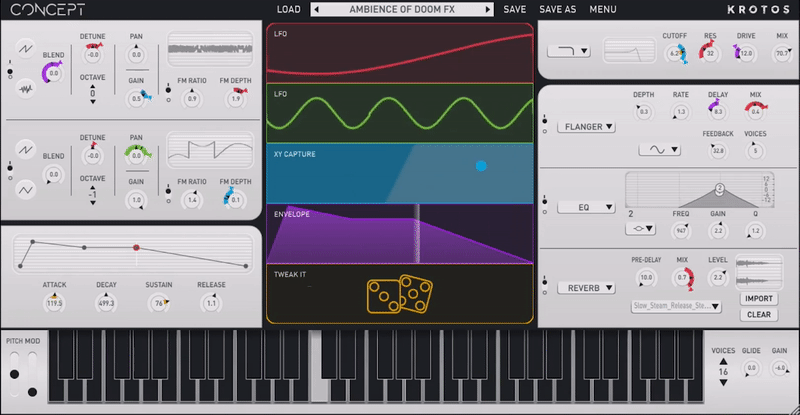The height and width of the screenshot is (415, 800).
Task: Click the flanger Mix knob
Action: coord(756,111)
